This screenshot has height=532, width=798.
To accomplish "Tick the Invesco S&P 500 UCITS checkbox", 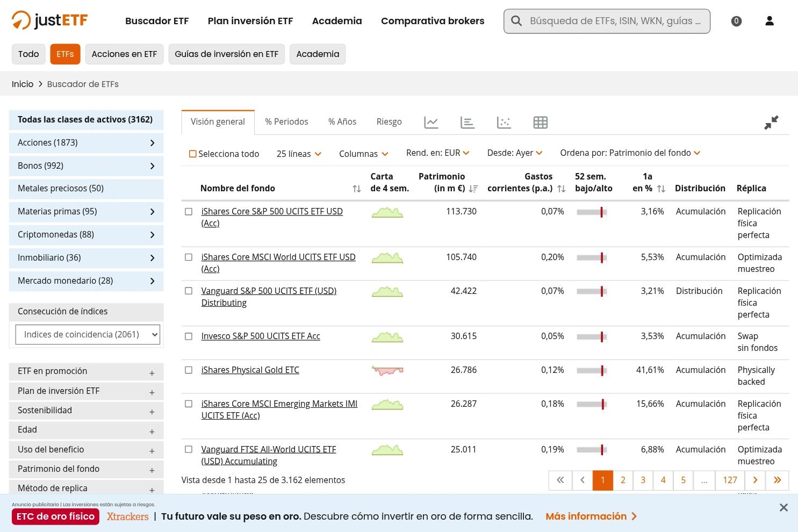I will (189, 336).
